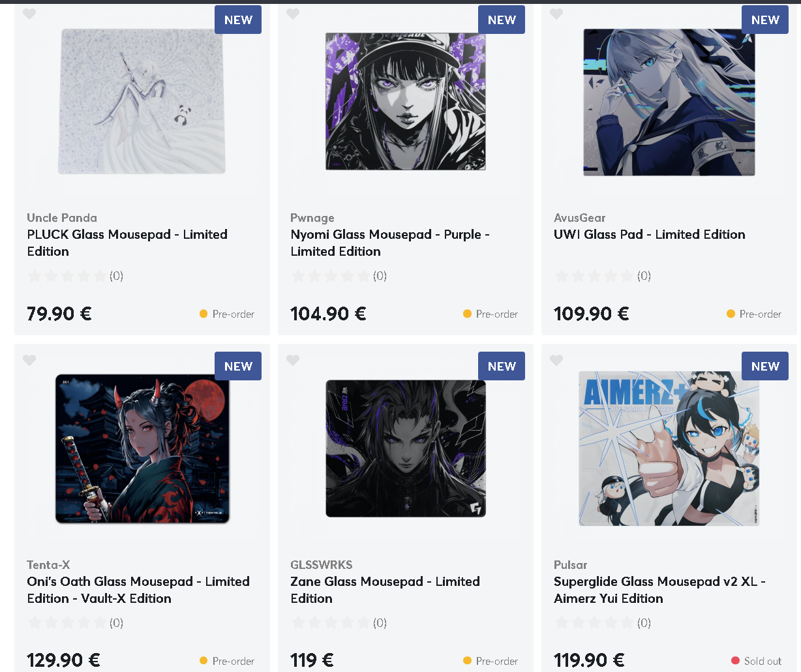Select the Uncle Panda brand name

62,218
